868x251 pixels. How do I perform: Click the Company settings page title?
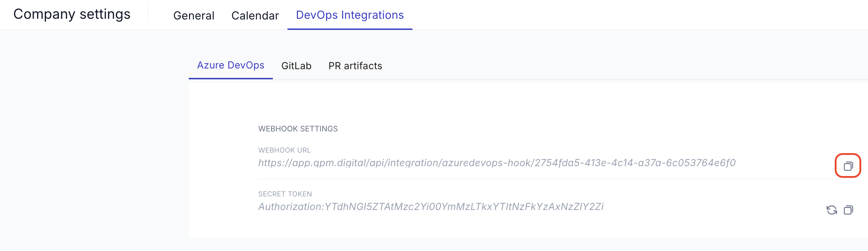(72, 14)
